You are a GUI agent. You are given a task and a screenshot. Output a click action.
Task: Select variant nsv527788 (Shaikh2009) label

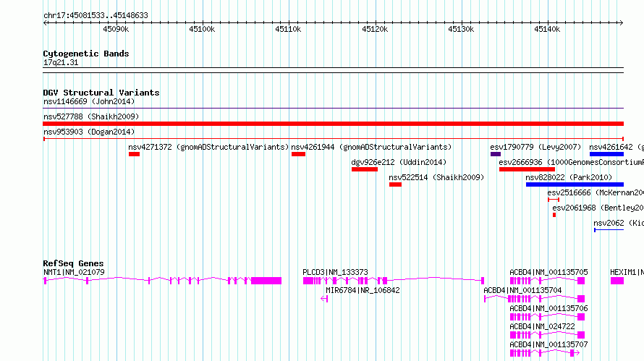tap(91, 116)
